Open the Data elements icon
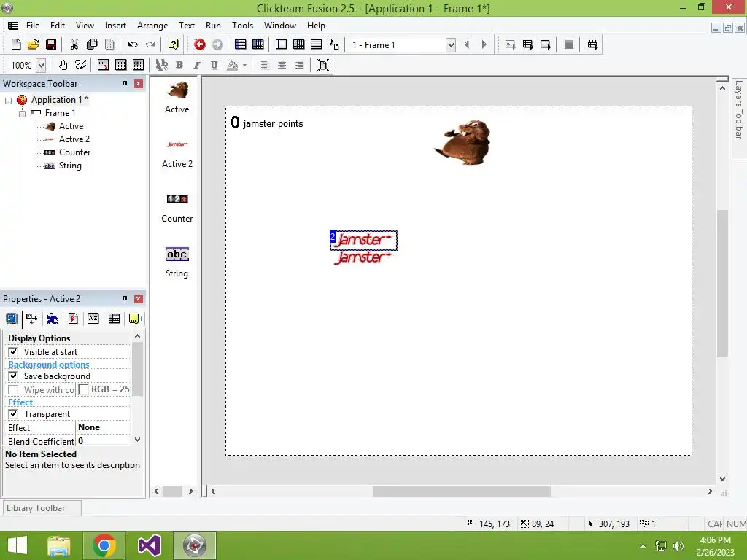 [x=334, y=44]
